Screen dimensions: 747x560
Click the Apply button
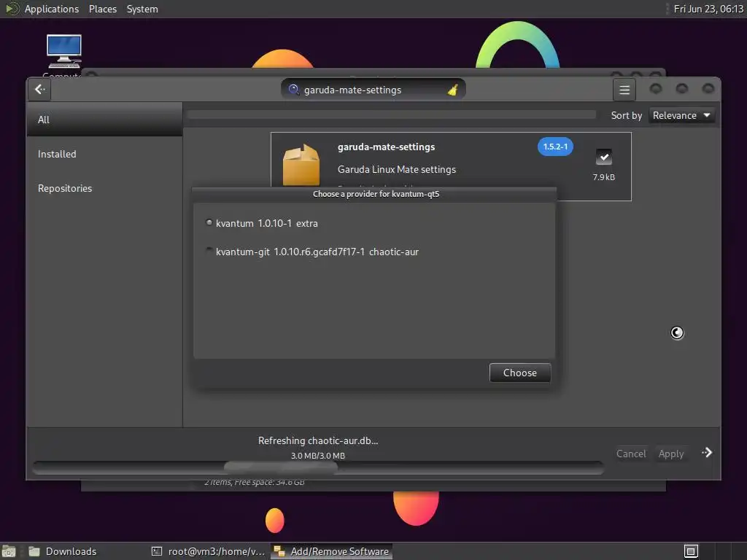tap(671, 454)
